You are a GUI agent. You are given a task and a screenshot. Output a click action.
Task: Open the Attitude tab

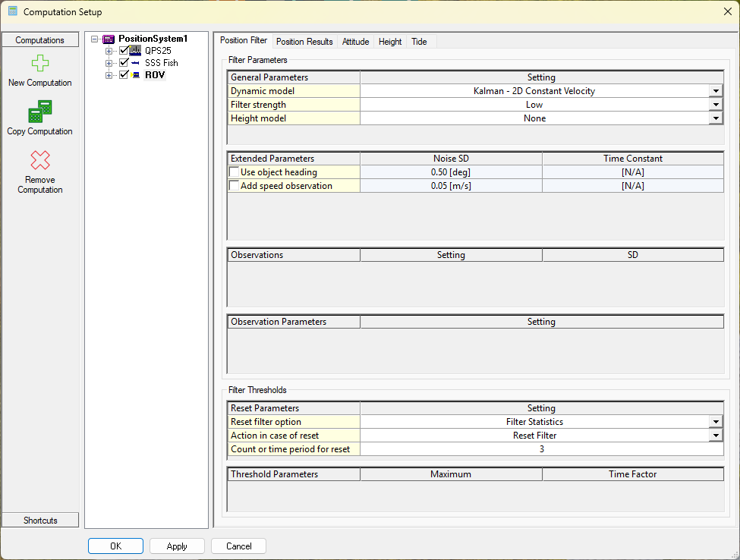point(355,42)
